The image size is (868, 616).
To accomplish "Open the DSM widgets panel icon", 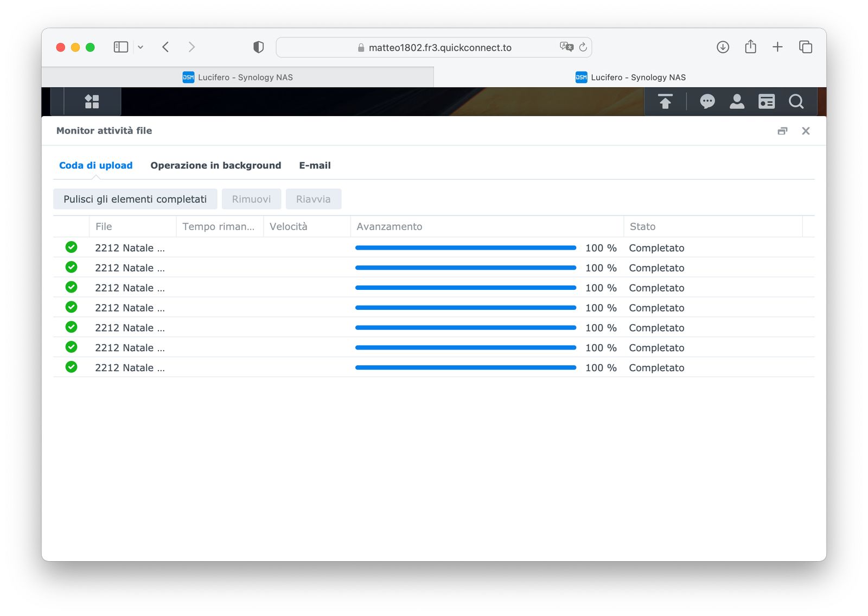I will click(766, 101).
